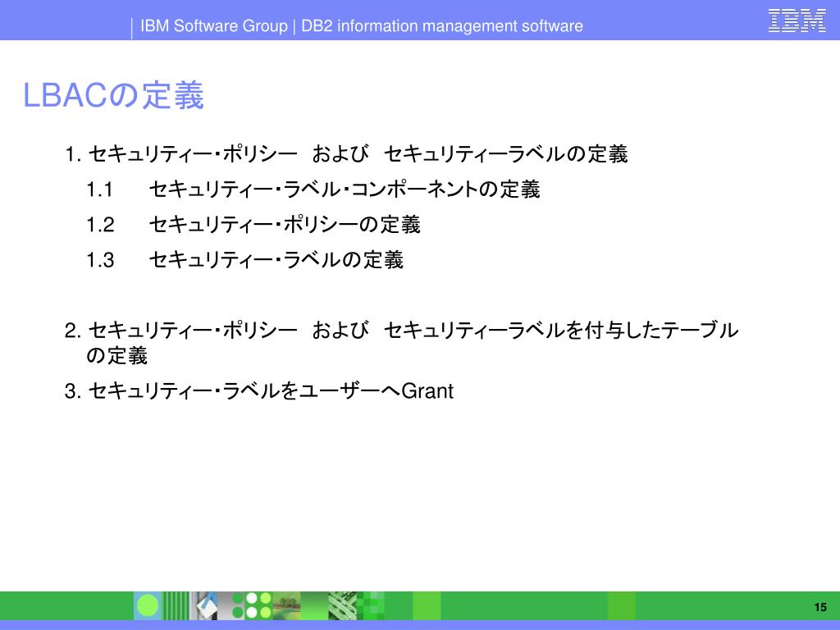Select item 1.2 "セキュリティー・ポリシーの定義"
This screenshot has height=630, width=840.
click(x=253, y=225)
